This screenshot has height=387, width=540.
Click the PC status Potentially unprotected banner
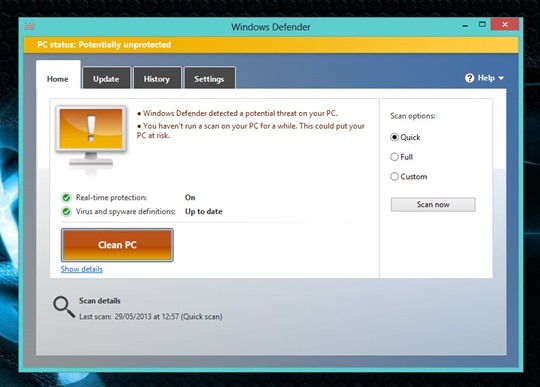tap(271, 45)
